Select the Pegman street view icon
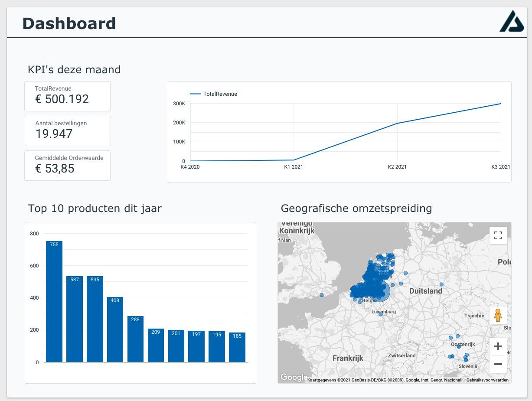This screenshot has height=401, width=532. click(x=498, y=315)
